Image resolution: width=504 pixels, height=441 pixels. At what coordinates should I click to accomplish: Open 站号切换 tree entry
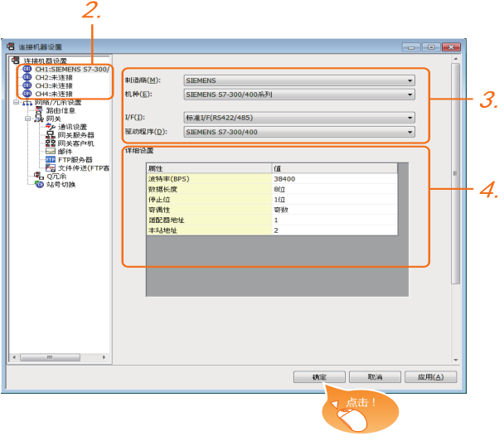tap(61, 185)
